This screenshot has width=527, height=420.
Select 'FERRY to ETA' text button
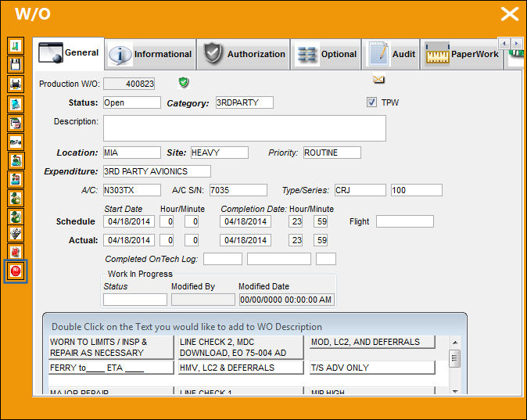click(111, 368)
